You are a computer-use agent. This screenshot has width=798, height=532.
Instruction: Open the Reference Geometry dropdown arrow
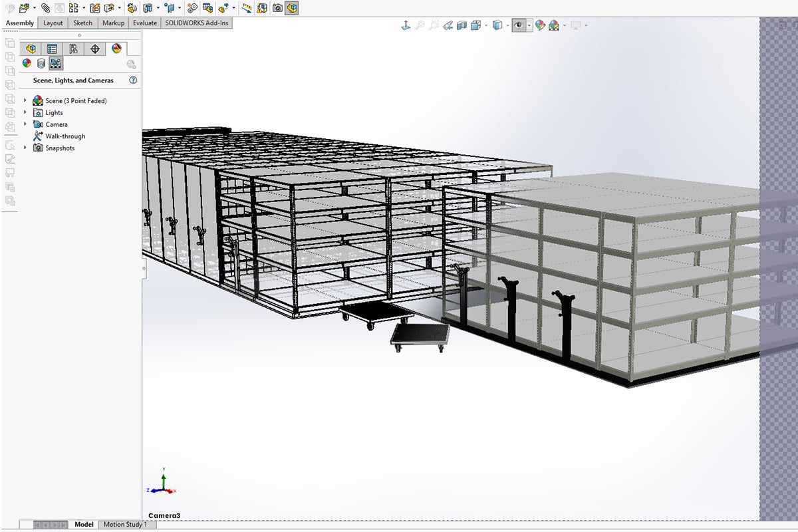[180, 9]
